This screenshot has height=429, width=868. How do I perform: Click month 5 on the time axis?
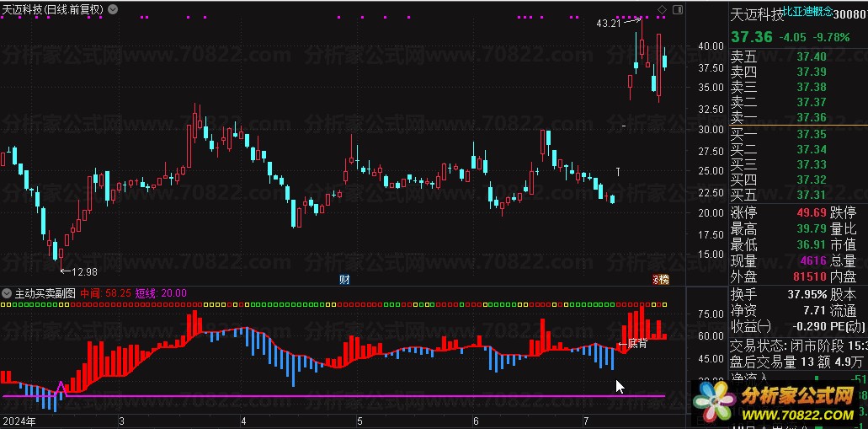point(359,421)
